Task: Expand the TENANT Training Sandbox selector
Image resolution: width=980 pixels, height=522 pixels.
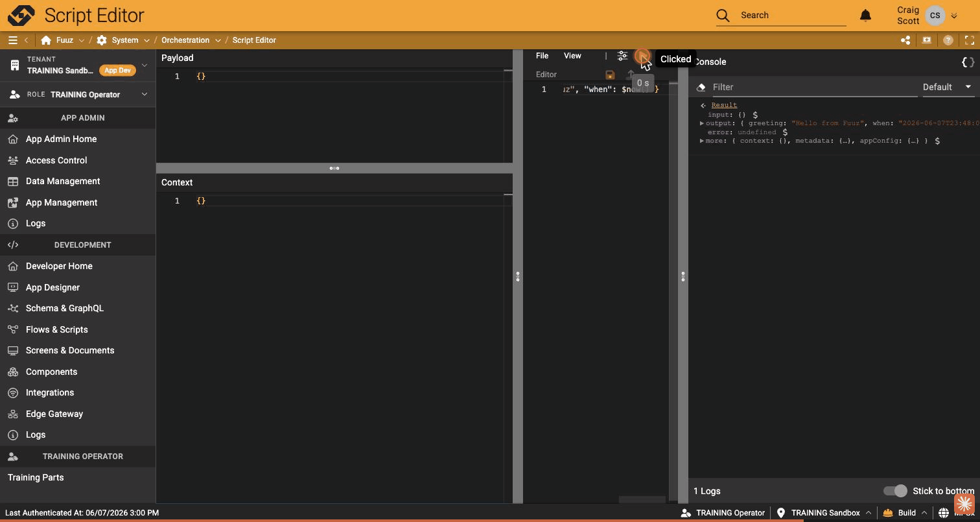Action: [x=145, y=65]
